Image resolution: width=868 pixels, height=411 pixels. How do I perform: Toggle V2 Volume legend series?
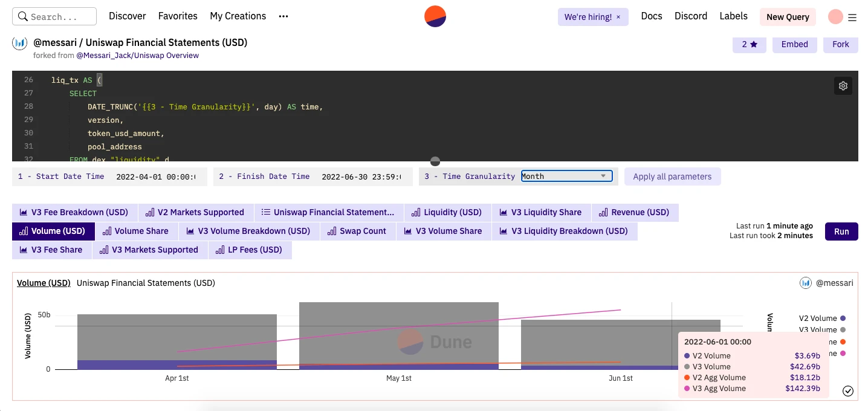click(822, 319)
